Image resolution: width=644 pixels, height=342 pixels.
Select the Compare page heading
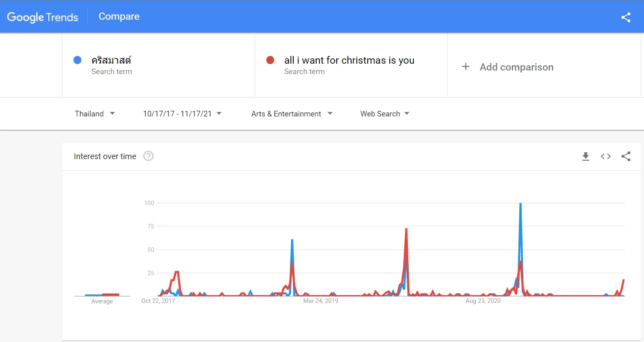[x=119, y=17]
